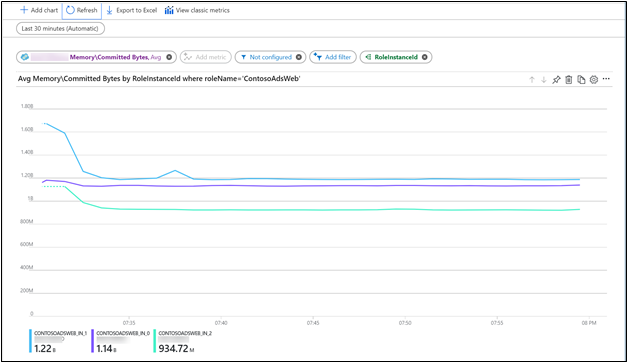Move chart up with up arrow icon
This screenshot has width=628, height=364.
point(532,80)
